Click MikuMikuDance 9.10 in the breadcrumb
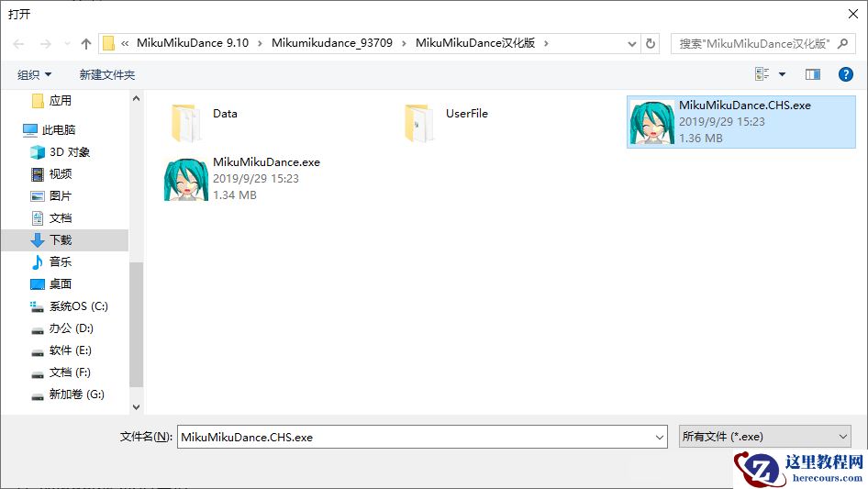 pyautogui.click(x=193, y=43)
